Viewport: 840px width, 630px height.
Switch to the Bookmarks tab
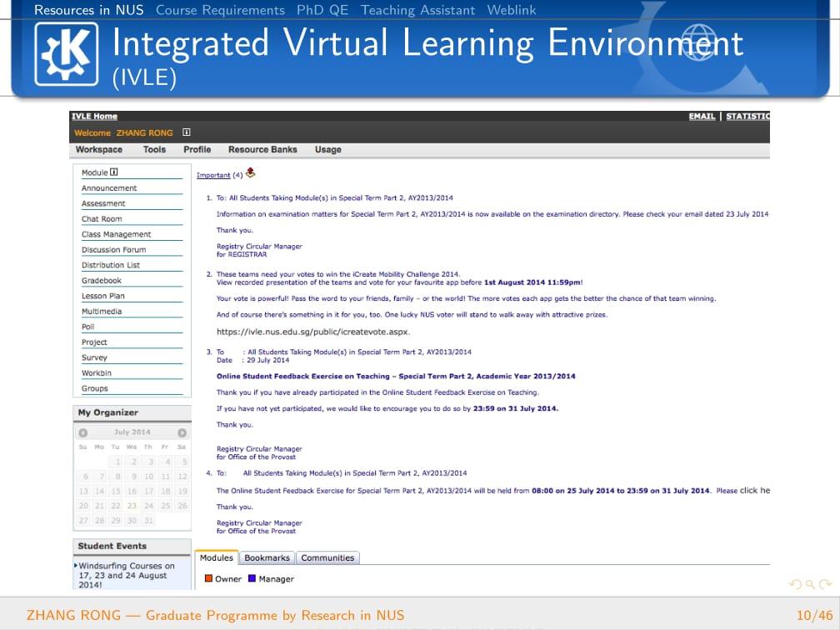(267, 557)
